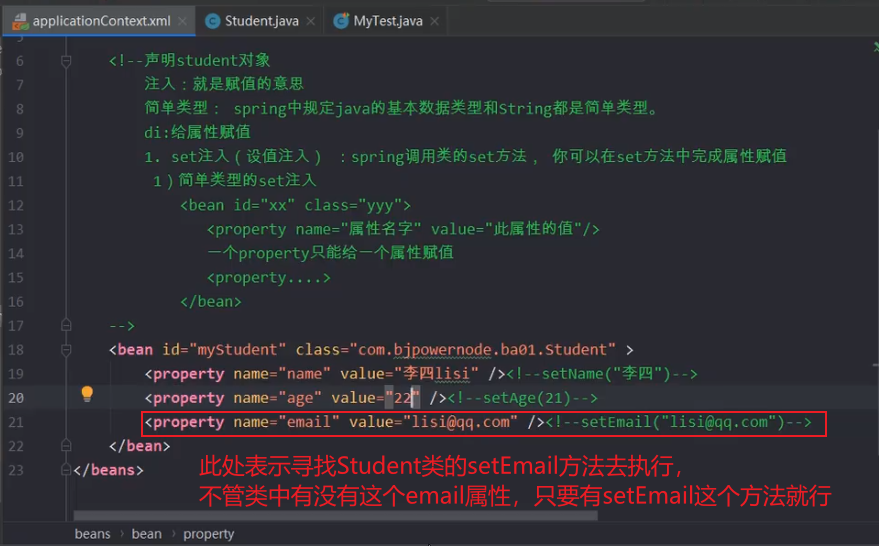Click line number 20 in the gutter
Image resolution: width=879 pixels, height=546 pixels.
16,398
